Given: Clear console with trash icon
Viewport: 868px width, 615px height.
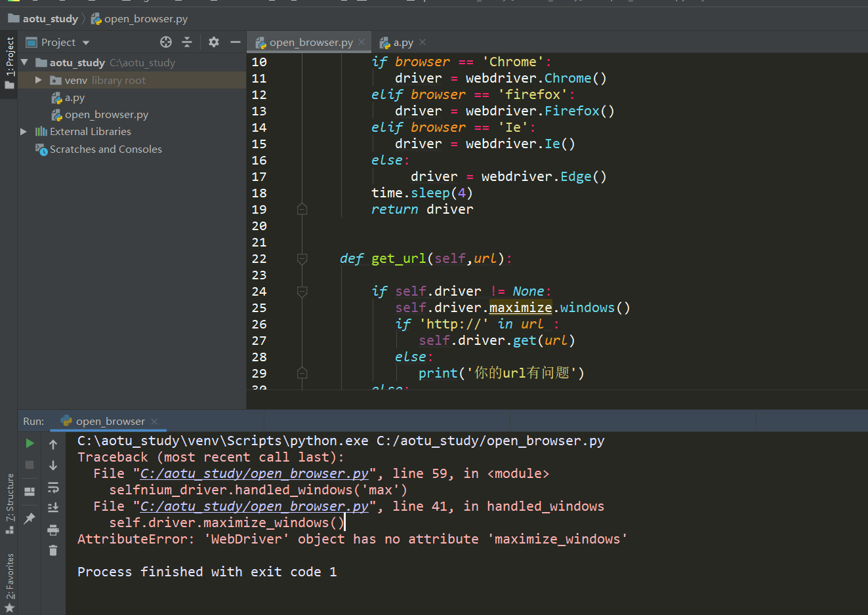Looking at the screenshot, I should (x=53, y=550).
